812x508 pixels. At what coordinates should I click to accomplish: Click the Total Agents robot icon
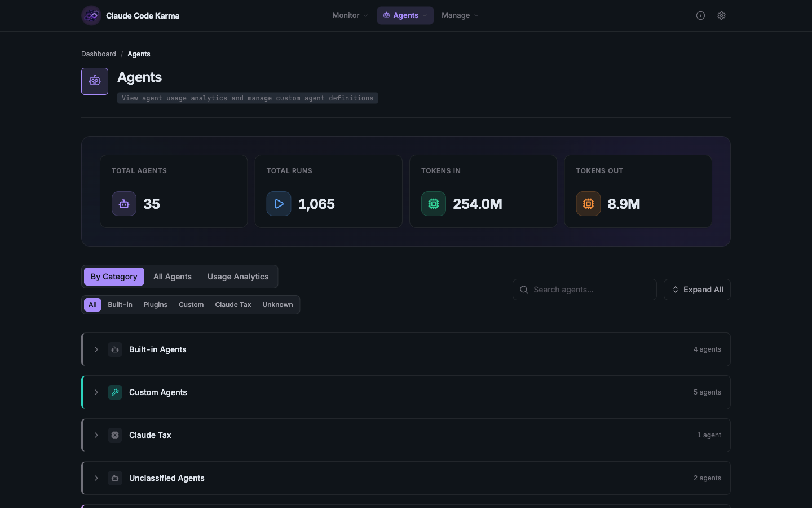click(x=124, y=204)
